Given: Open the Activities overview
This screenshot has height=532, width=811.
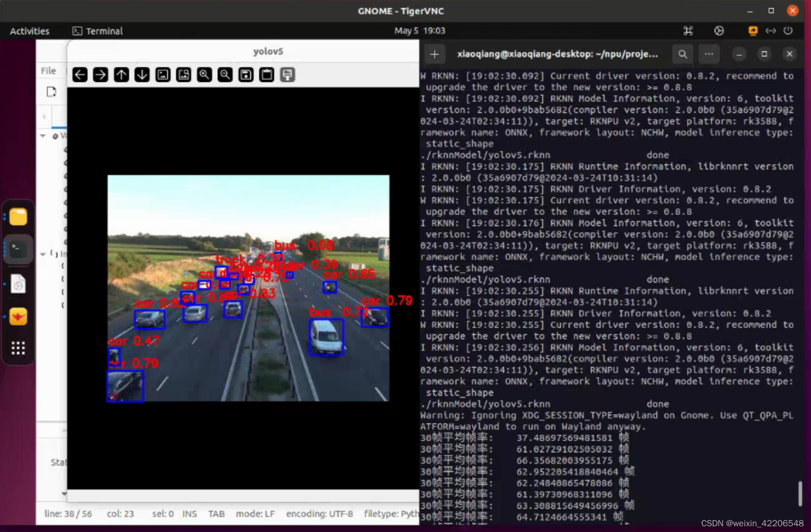Looking at the screenshot, I should pos(29,30).
